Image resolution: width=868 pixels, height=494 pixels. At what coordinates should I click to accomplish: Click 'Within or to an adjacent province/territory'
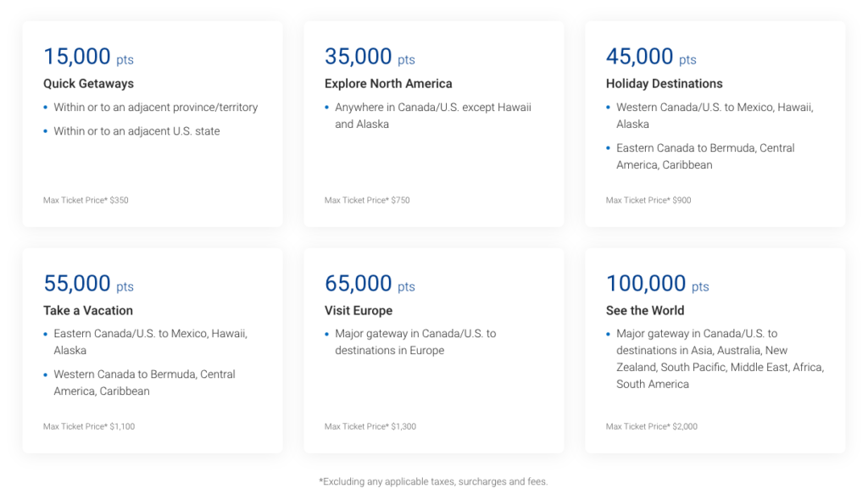155,108
